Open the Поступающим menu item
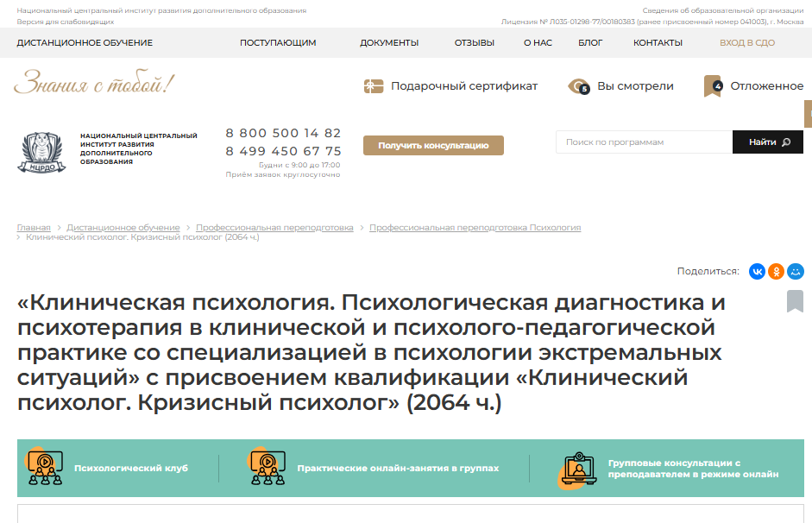 (278, 43)
